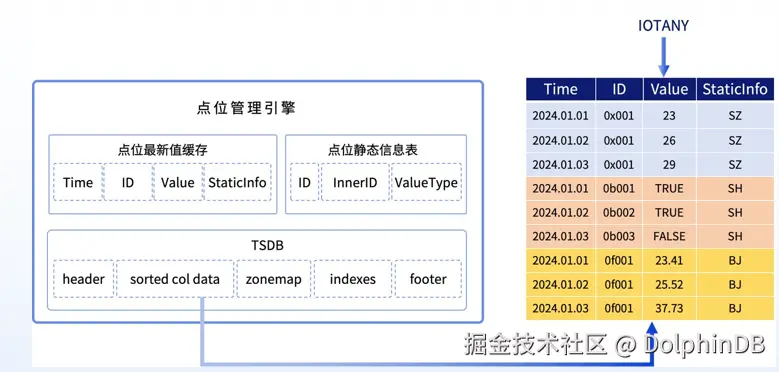Viewport: 779px width, 372px height.
Task: Select the TRUE cell in 0b002 row
Action: click(x=669, y=213)
